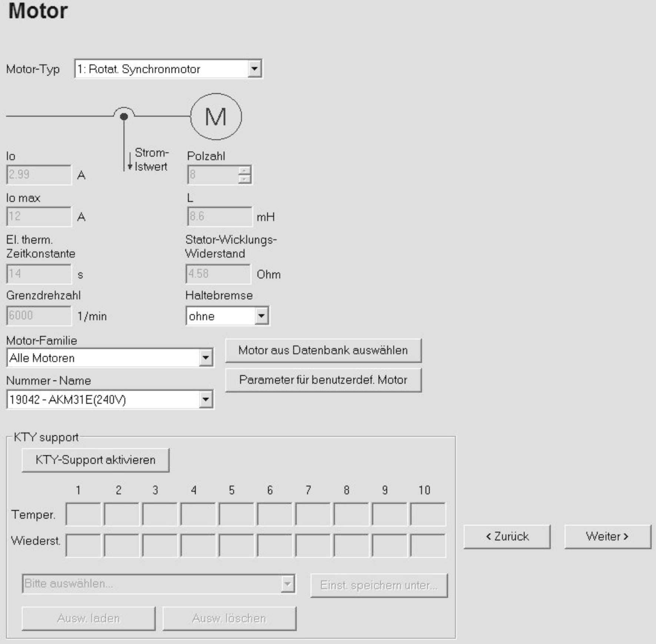The width and height of the screenshot is (656, 644).
Task: Increase Polzahl with up spinner arrow
Action: pos(244,170)
